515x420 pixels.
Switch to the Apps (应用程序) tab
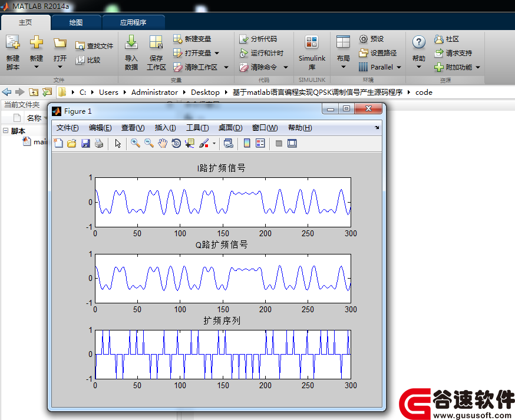[133, 22]
